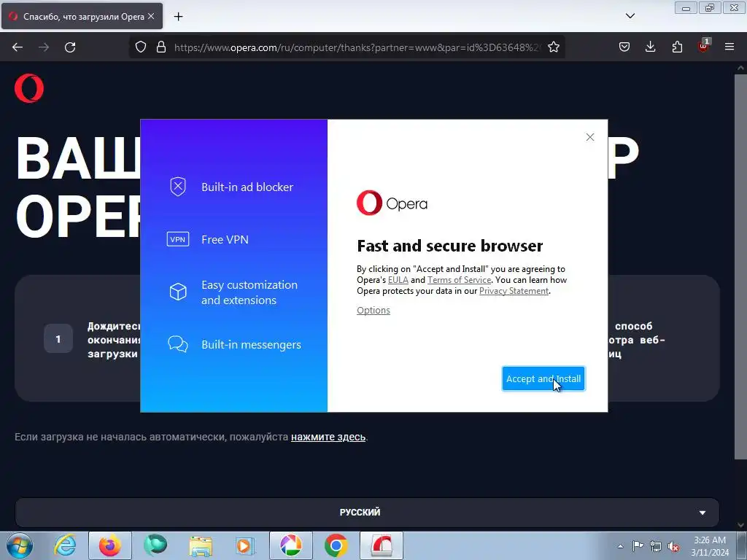Screen dimensions: 747x560
Task: Click the Opera logo in installer
Action: pos(392,203)
